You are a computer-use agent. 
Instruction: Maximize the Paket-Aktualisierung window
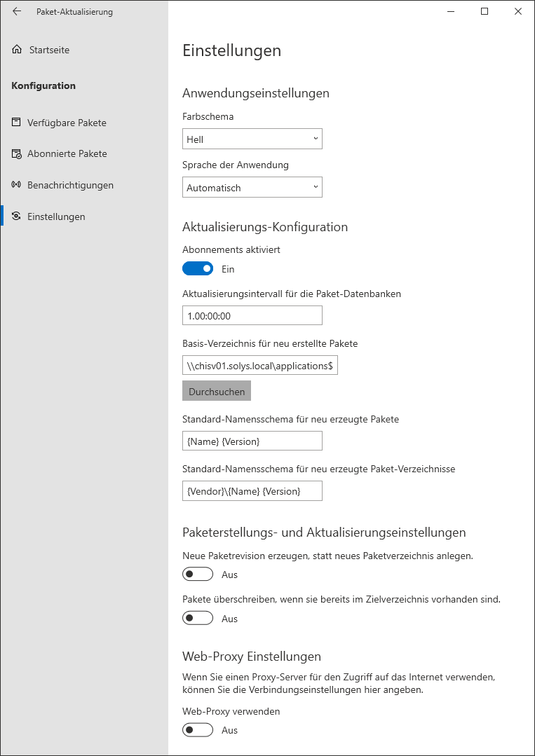(x=484, y=11)
